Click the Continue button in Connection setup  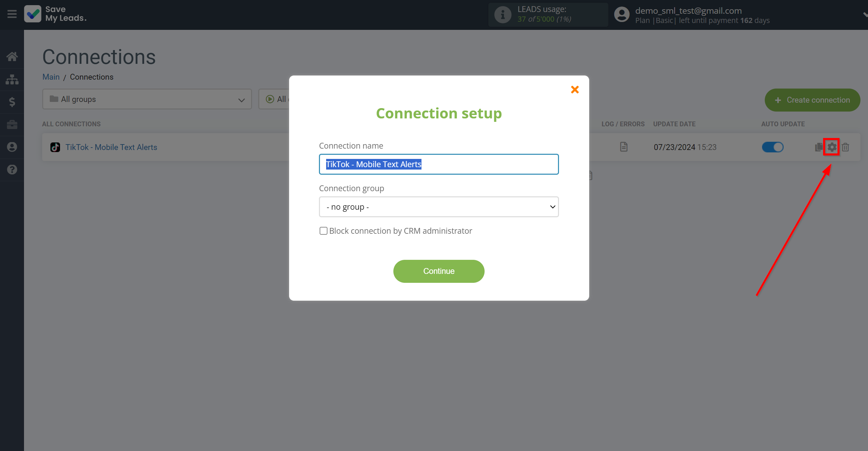coord(439,271)
